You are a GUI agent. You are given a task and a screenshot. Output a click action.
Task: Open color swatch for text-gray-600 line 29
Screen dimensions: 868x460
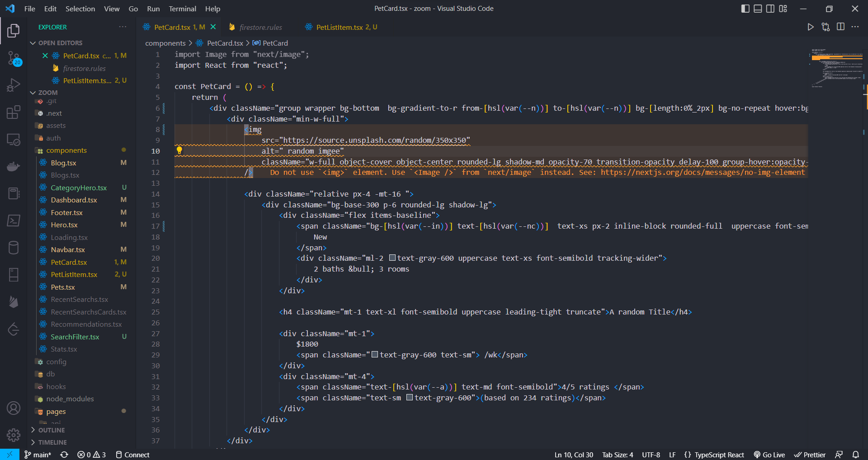coord(375,354)
